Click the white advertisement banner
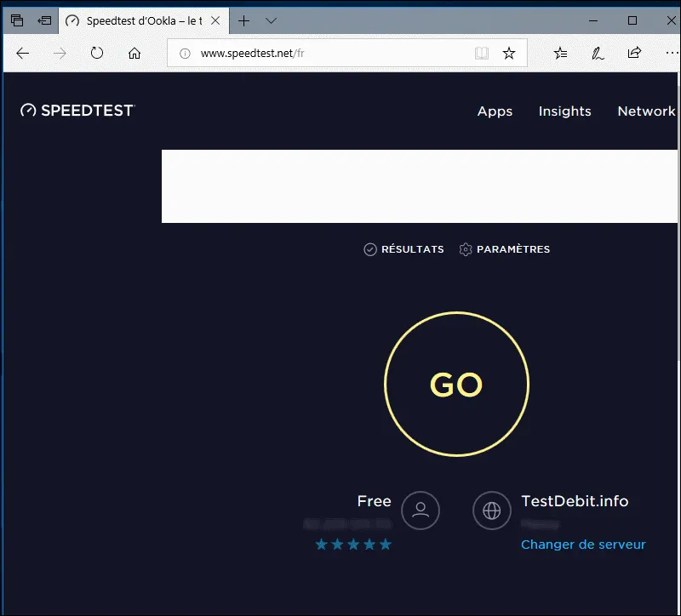Screen dimensions: 681x616 pos(420,186)
